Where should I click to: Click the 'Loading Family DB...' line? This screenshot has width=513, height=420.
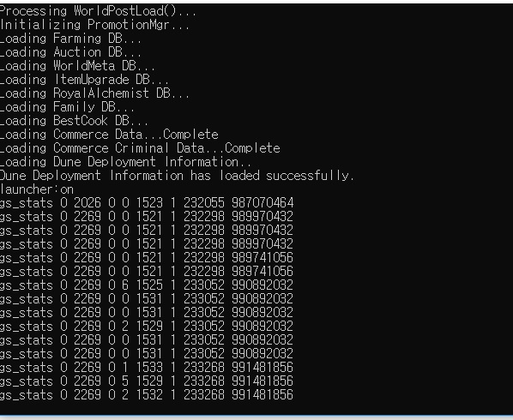point(67,107)
